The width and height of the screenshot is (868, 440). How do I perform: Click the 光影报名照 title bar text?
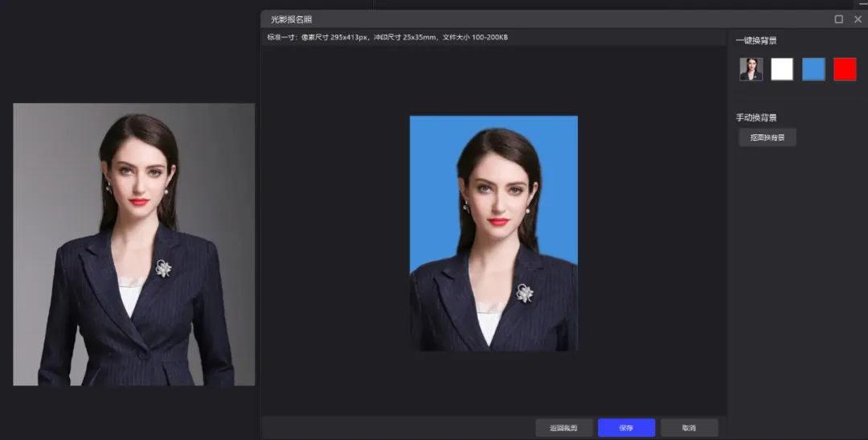coord(290,19)
